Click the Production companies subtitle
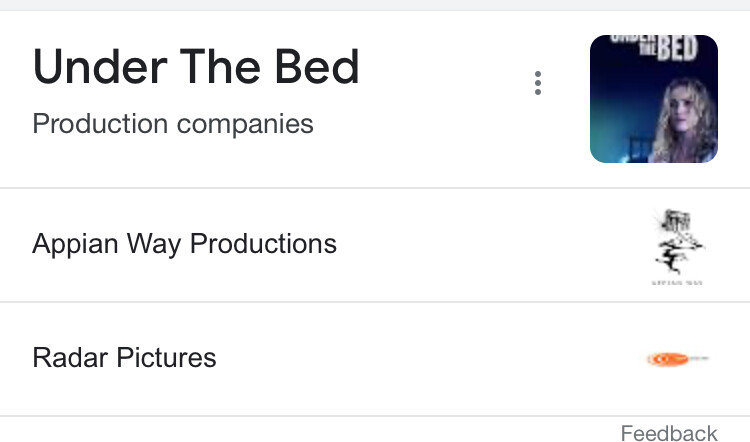The height and width of the screenshot is (442, 750). [x=173, y=124]
